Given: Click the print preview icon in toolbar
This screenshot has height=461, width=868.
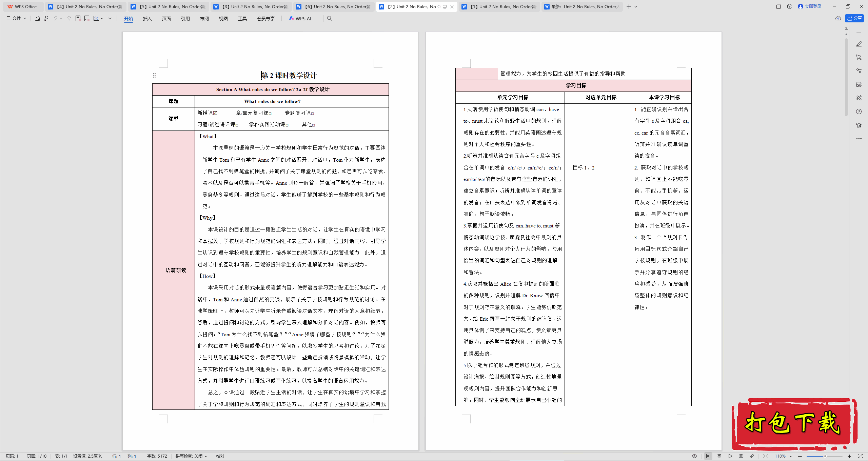Looking at the screenshot, I should point(46,18).
